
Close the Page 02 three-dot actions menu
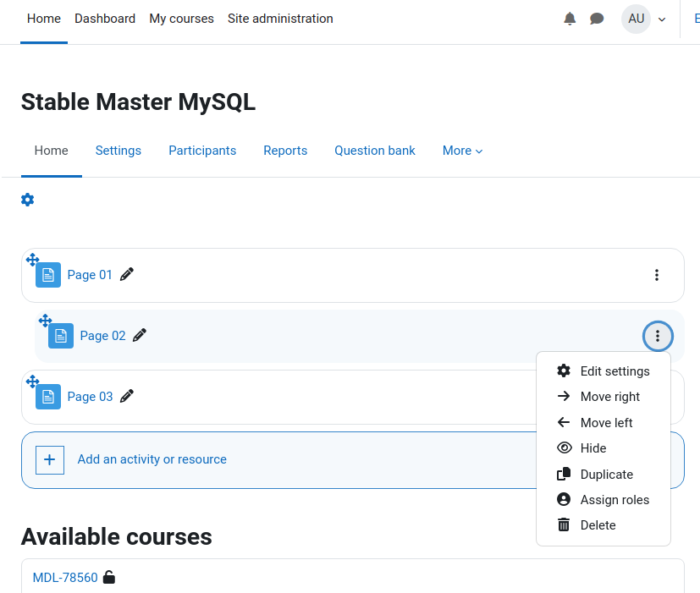pyautogui.click(x=658, y=336)
